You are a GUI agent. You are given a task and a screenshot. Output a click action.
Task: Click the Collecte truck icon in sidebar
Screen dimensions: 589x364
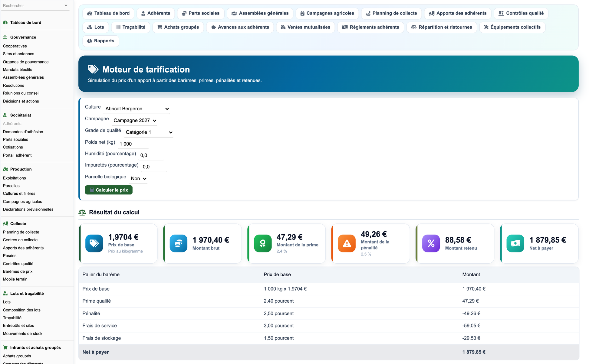point(5,224)
